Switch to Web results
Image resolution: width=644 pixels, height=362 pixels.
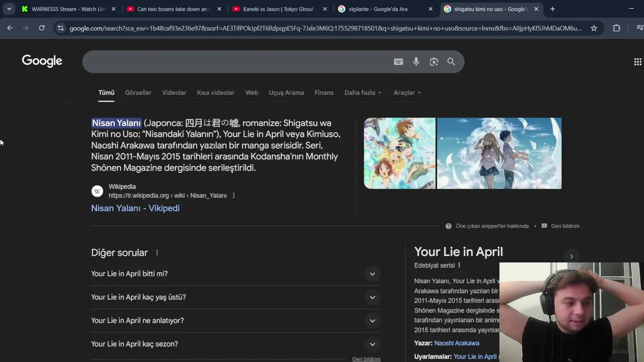click(x=252, y=93)
